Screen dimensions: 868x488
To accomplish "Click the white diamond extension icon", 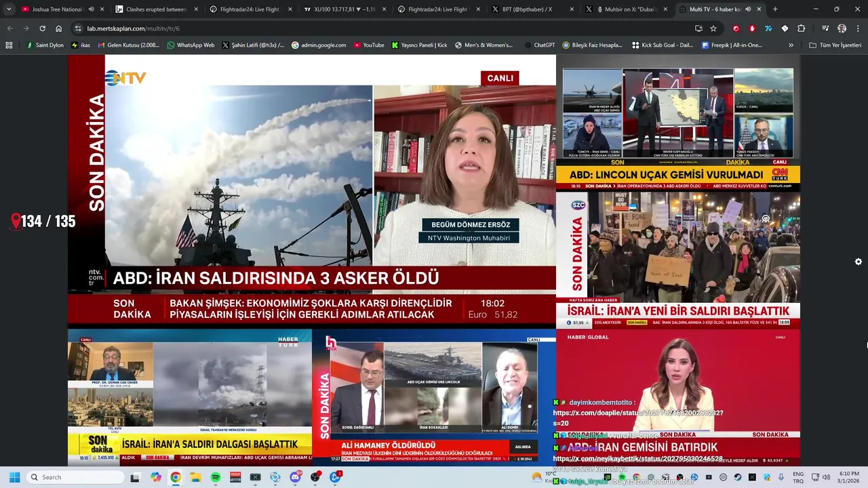I will pyautogui.click(x=785, y=28).
